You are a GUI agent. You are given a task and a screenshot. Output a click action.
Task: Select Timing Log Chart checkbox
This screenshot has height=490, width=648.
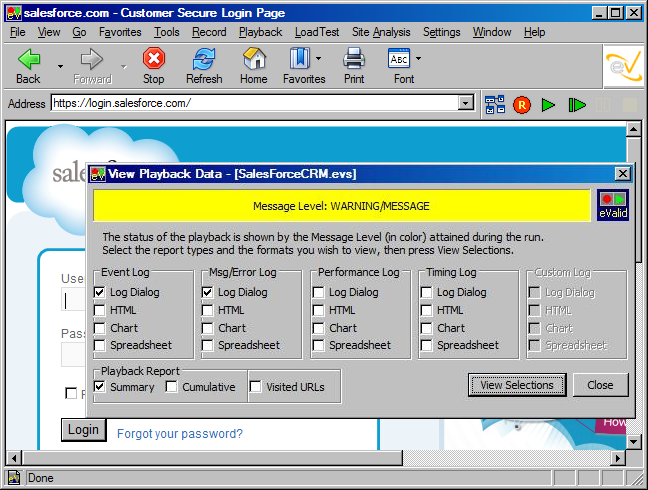[x=426, y=328]
